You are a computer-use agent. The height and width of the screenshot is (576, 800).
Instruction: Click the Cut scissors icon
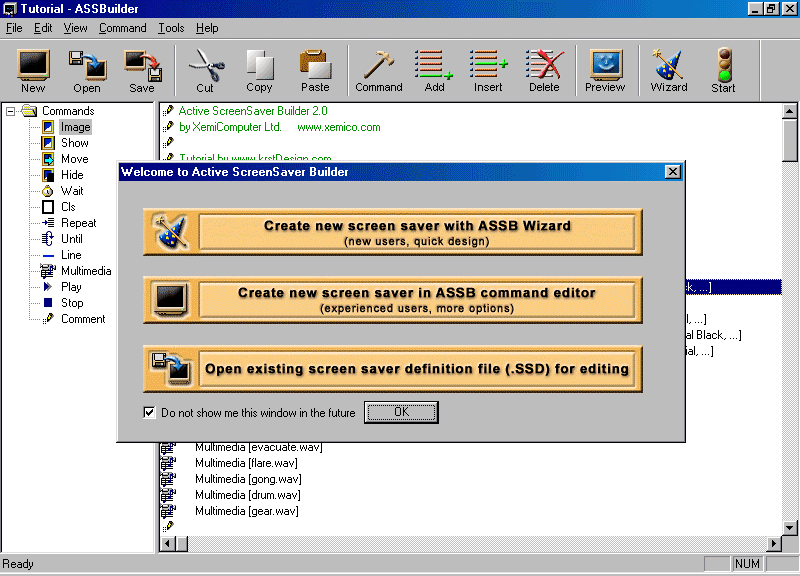(206, 70)
